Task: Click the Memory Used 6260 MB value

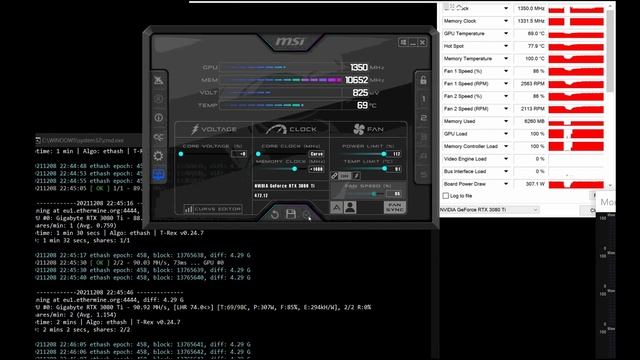Action: coord(535,121)
